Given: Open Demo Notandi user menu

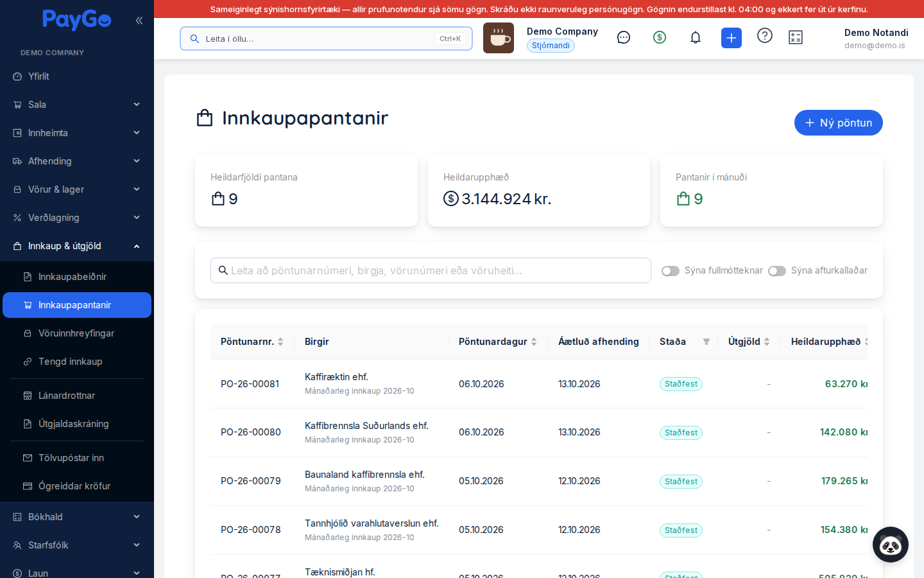Looking at the screenshot, I should [876, 39].
